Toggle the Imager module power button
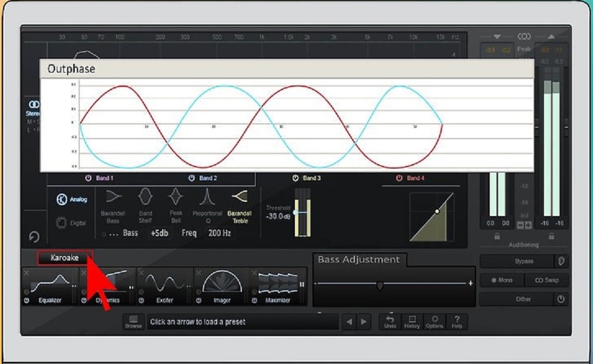Screen dimensions: 593x364 coord(199,301)
